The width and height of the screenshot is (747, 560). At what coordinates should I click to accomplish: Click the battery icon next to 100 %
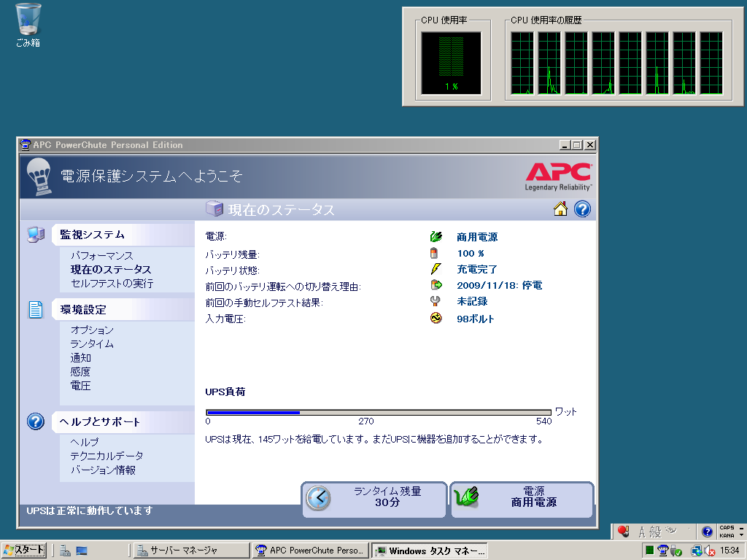[x=434, y=253]
